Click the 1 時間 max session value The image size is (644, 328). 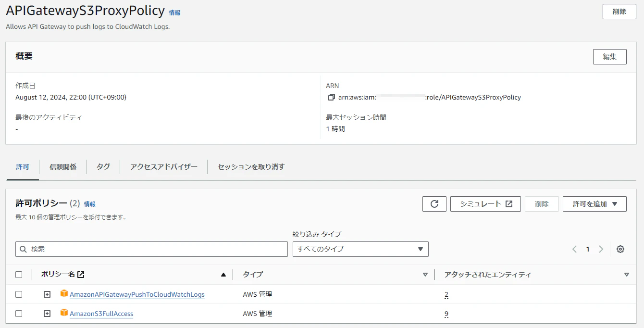point(335,129)
